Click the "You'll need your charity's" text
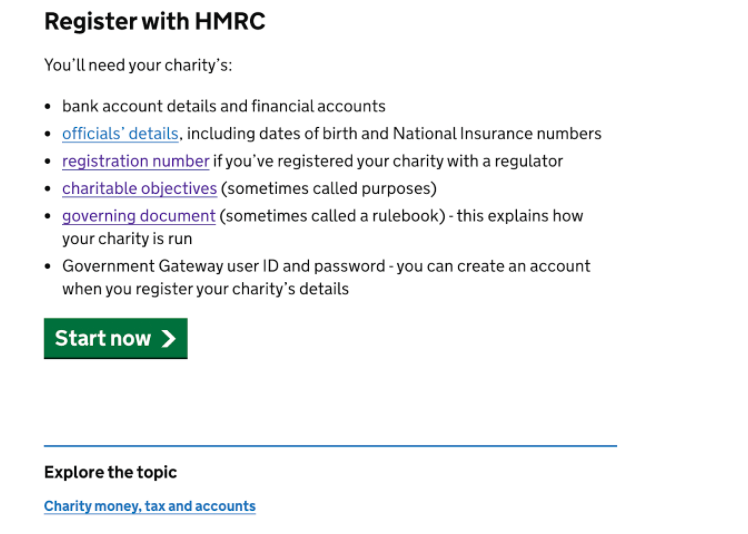 pos(138,66)
